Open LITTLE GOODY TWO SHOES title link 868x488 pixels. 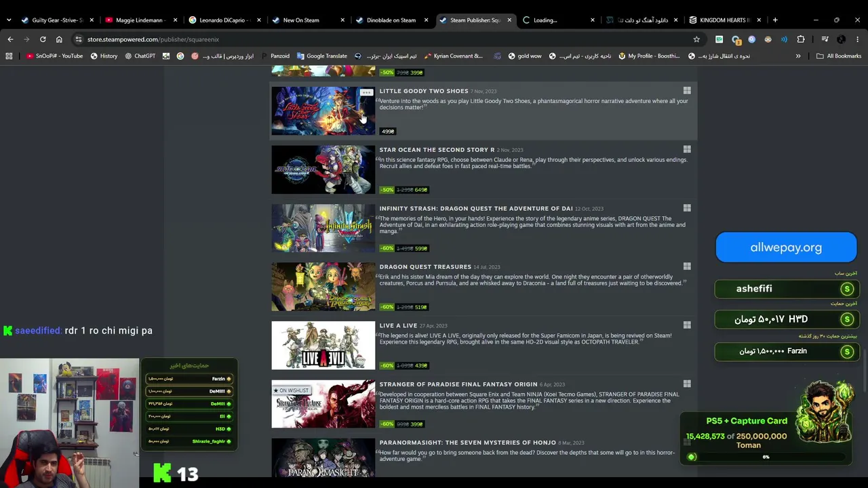tap(424, 91)
